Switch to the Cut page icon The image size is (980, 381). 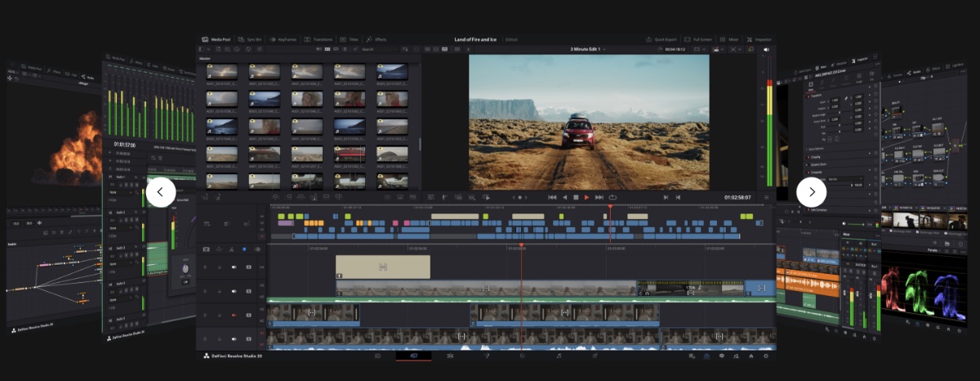click(x=413, y=356)
